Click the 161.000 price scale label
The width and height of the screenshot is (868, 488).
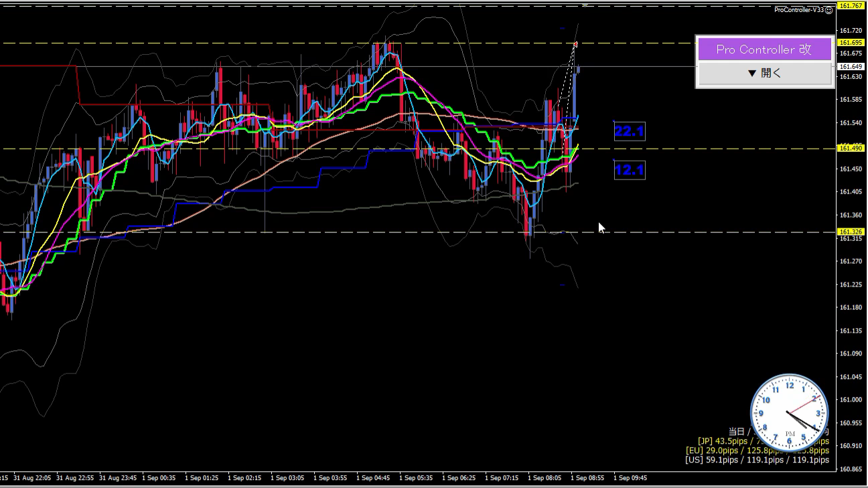coord(851,400)
